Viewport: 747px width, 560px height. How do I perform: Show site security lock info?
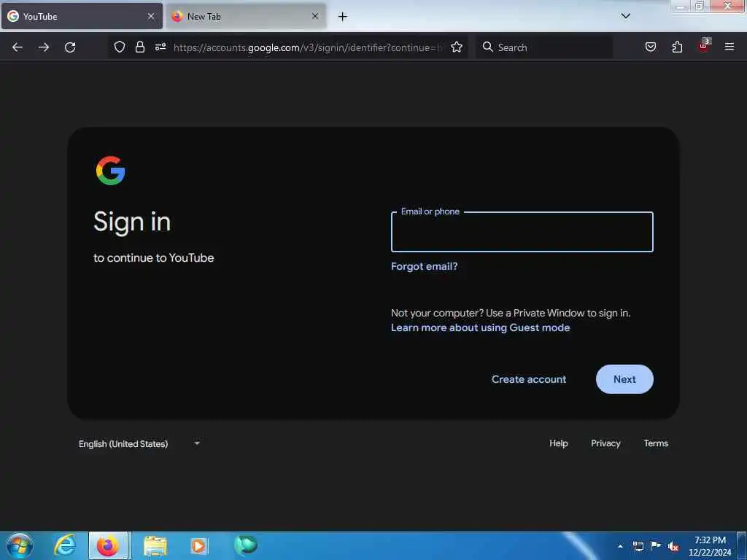(x=139, y=47)
